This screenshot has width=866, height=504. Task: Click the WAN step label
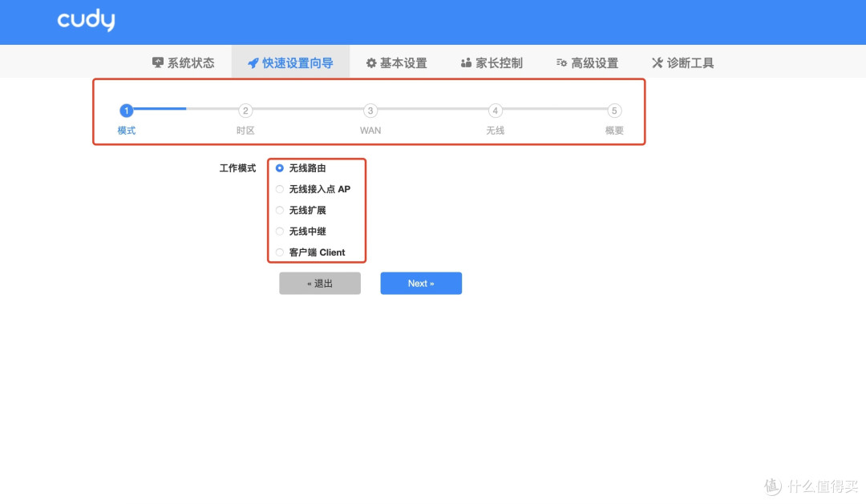click(370, 131)
